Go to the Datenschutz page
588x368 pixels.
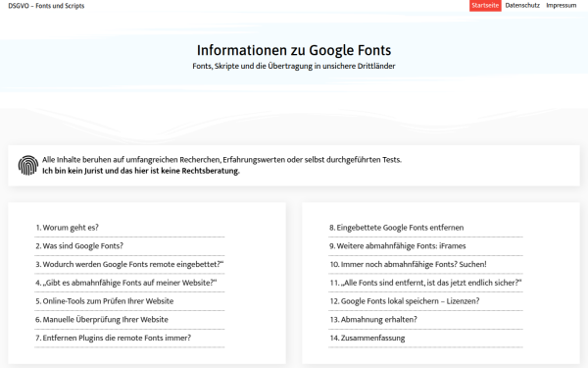[x=522, y=6]
